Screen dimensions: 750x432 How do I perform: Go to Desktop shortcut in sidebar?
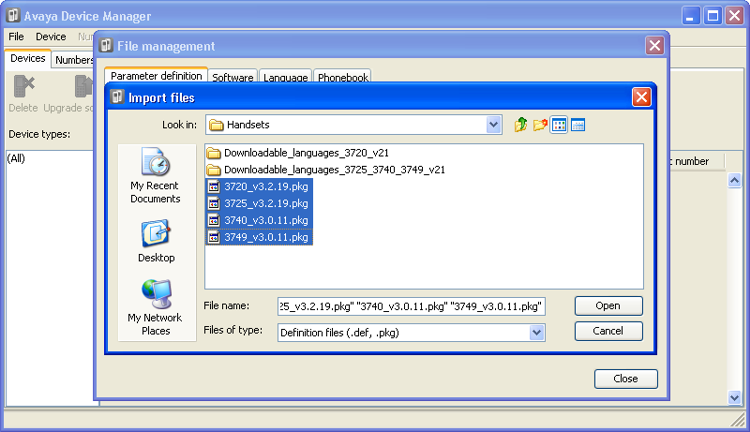click(x=156, y=242)
